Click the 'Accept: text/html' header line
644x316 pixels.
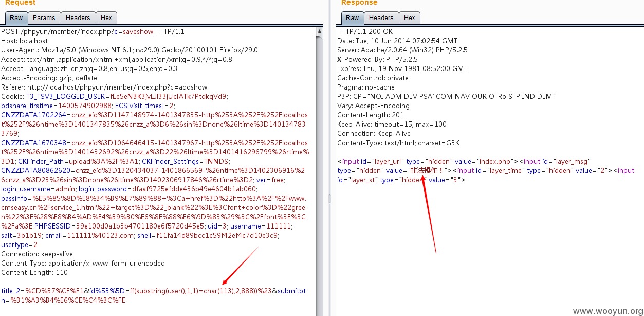(117, 59)
